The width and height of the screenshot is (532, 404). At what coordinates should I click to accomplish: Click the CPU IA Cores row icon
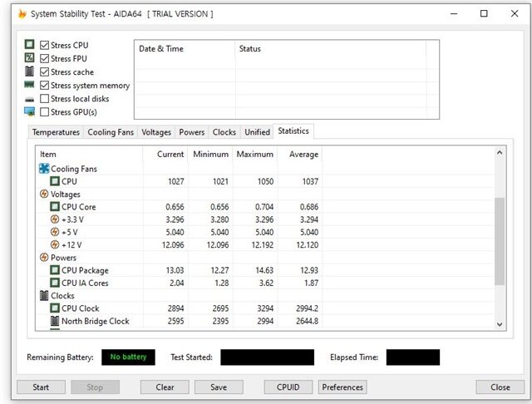tap(55, 283)
